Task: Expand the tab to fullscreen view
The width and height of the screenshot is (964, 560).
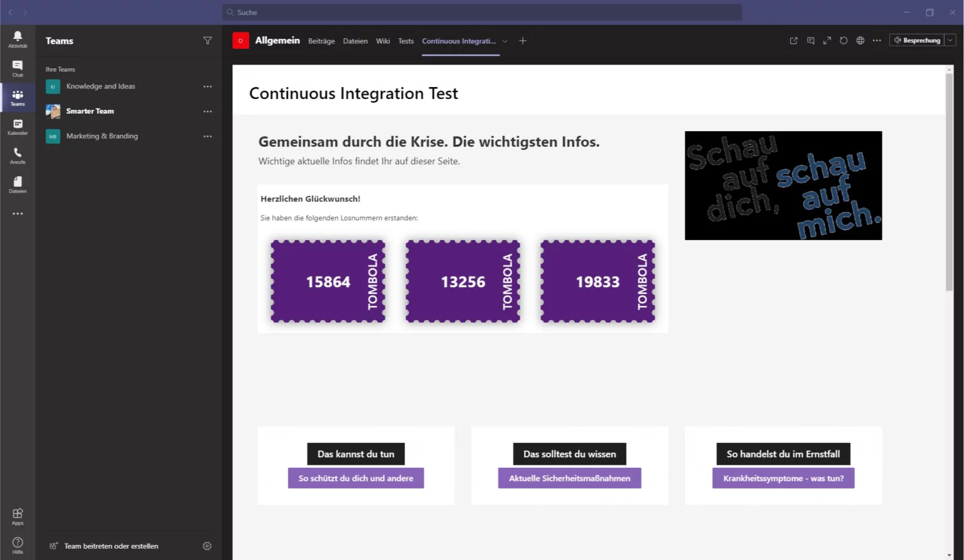Action: click(x=827, y=40)
